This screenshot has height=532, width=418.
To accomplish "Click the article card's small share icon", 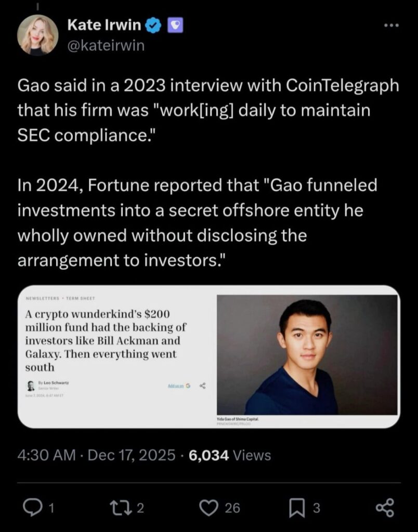I will point(202,386).
